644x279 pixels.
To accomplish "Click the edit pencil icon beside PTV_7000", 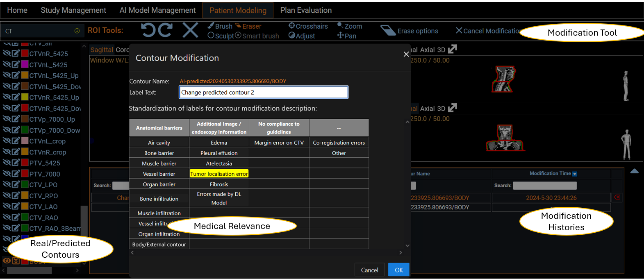I will tap(16, 174).
